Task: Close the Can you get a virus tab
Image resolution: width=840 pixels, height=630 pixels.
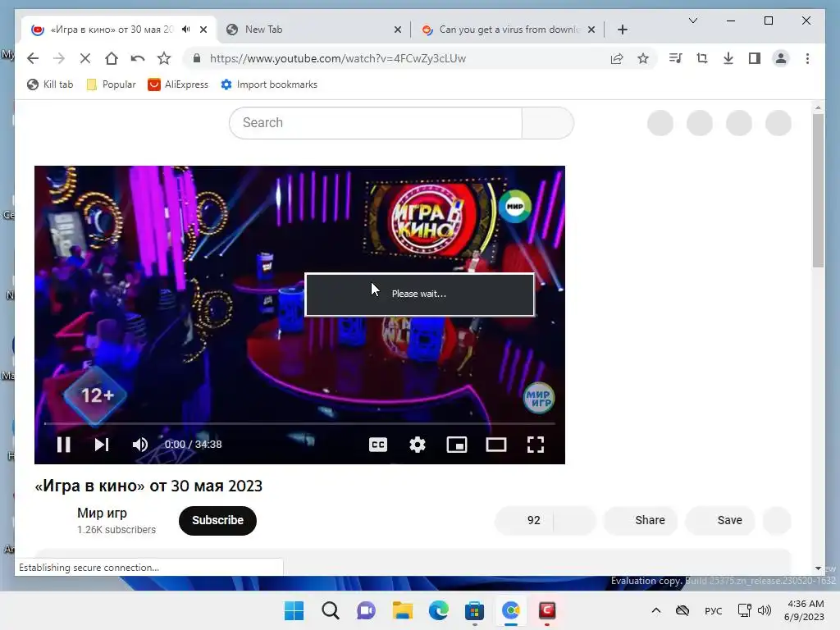Action: [591, 30]
